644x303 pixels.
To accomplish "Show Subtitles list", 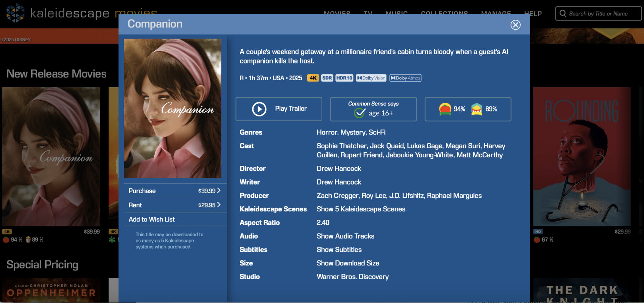I will [x=339, y=250].
